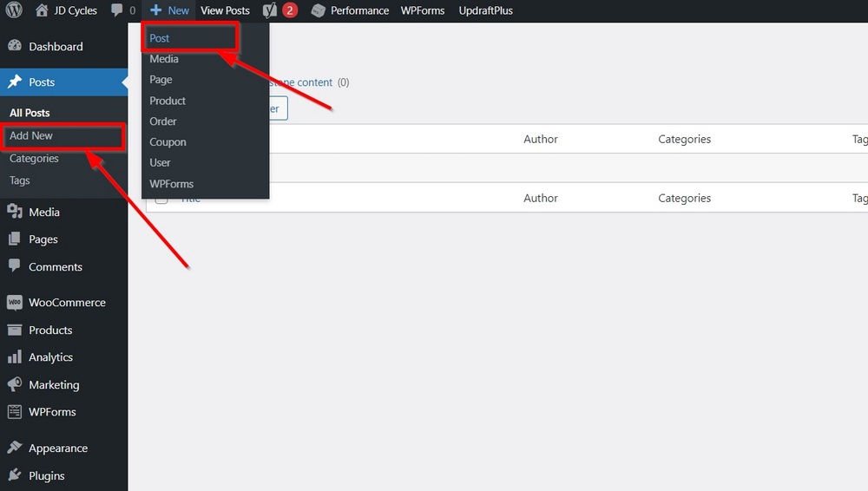868x491 pixels.
Task: Open Products label in the sidebar
Action: 50,330
